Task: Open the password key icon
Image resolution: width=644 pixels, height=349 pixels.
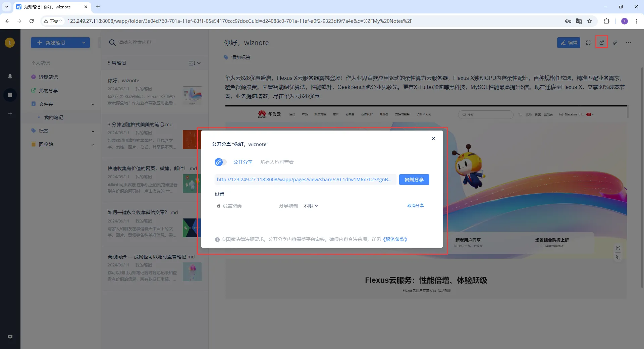Action: (x=568, y=21)
